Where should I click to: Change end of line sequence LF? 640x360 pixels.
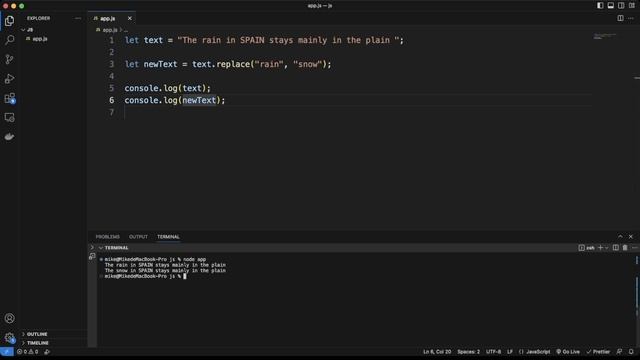[510, 351]
